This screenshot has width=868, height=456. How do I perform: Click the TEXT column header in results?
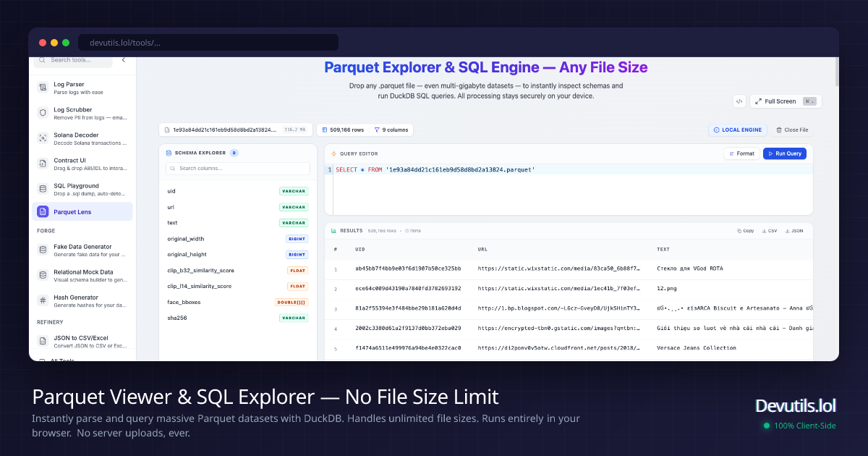coord(663,250)
